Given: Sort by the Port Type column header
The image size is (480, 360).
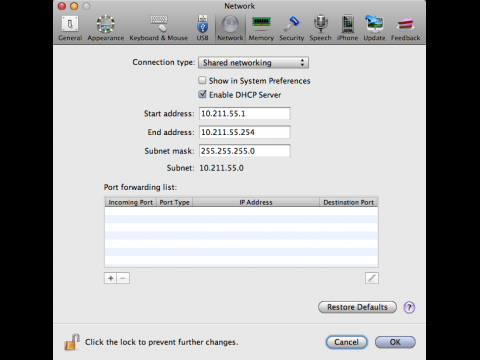Looking at the screenshot, I should click(x=174, y=202).
